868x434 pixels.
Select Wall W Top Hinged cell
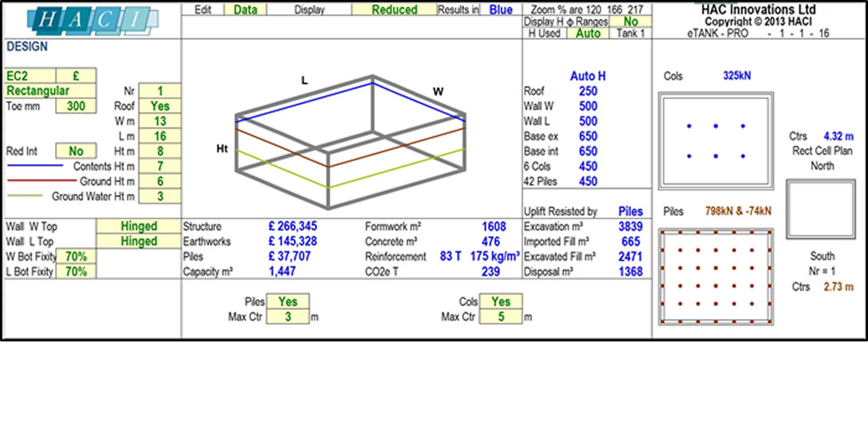pos(139,227)
